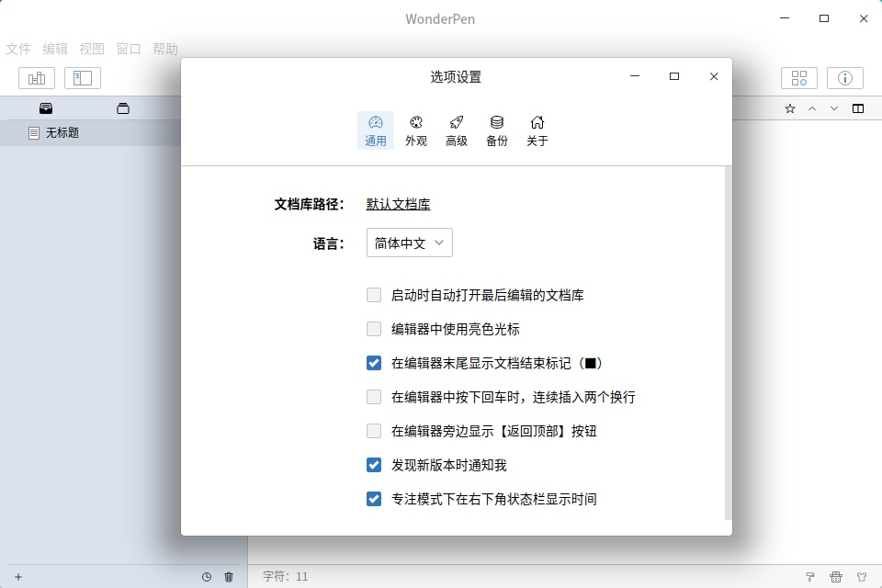Click the down chevron in the editor header
This screenshot has width=882, height=588.
(x=834, y=108)
